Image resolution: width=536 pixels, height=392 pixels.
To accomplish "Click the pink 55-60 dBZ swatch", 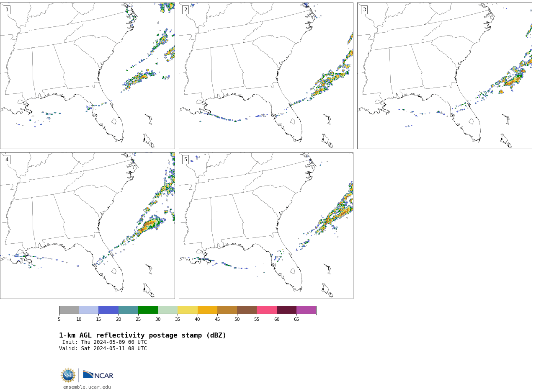I will tap(267, 310).
